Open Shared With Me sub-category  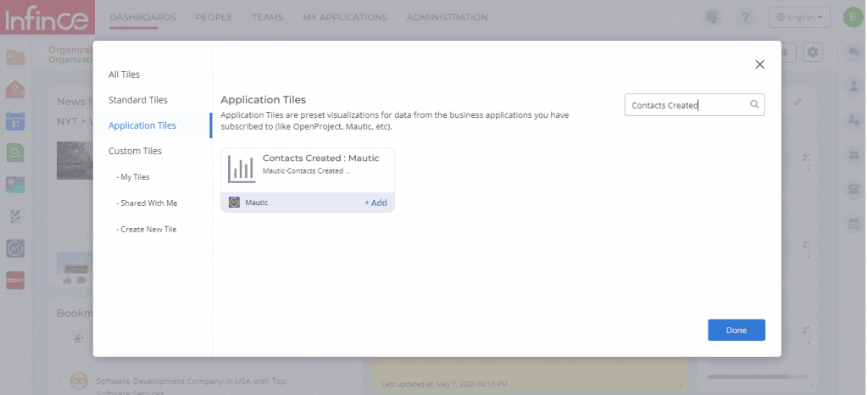pyautogui.click(x=147, y=203)
